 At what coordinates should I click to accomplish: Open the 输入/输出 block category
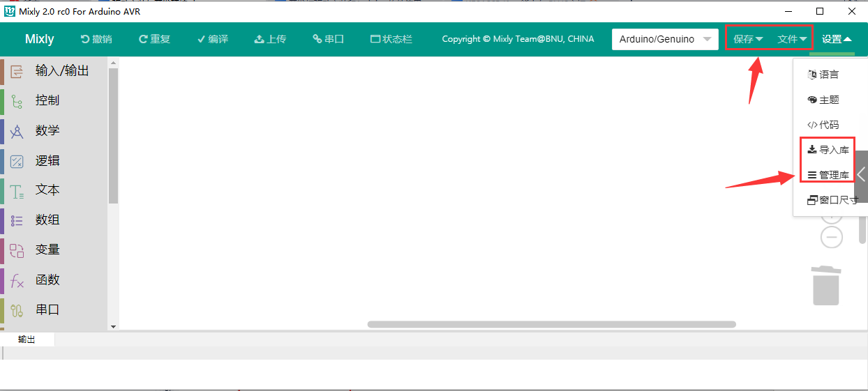54,71
